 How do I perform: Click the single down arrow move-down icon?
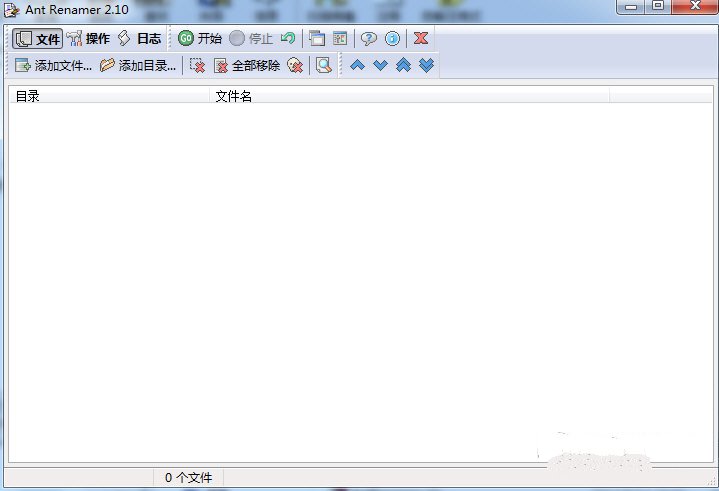click(381, 66)
